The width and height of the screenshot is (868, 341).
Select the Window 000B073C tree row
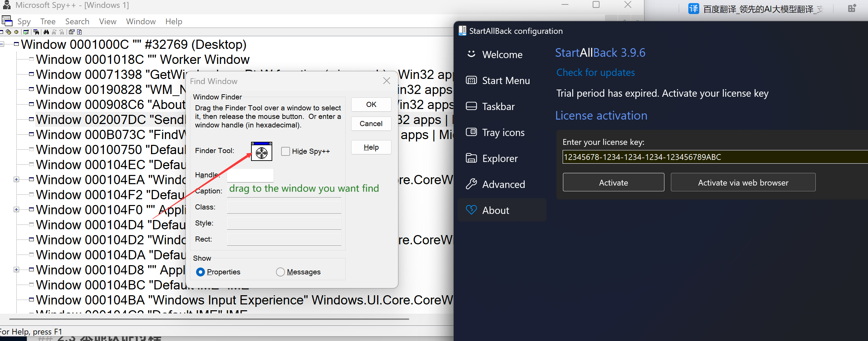pos(111,135)
